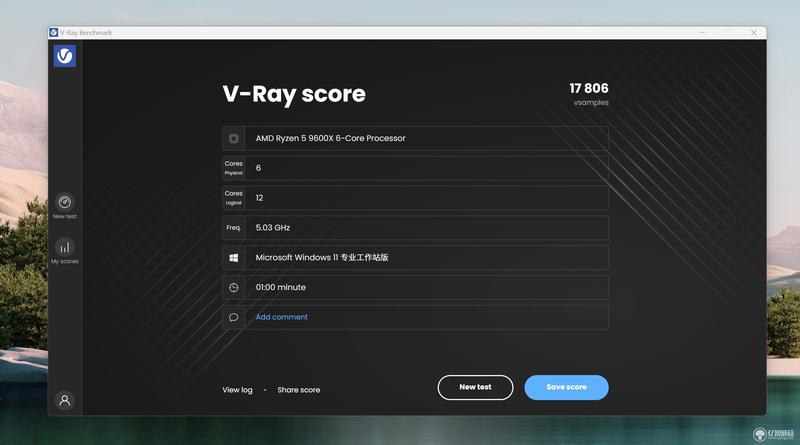Click the speech bubble comment icon

coord(234,317)
